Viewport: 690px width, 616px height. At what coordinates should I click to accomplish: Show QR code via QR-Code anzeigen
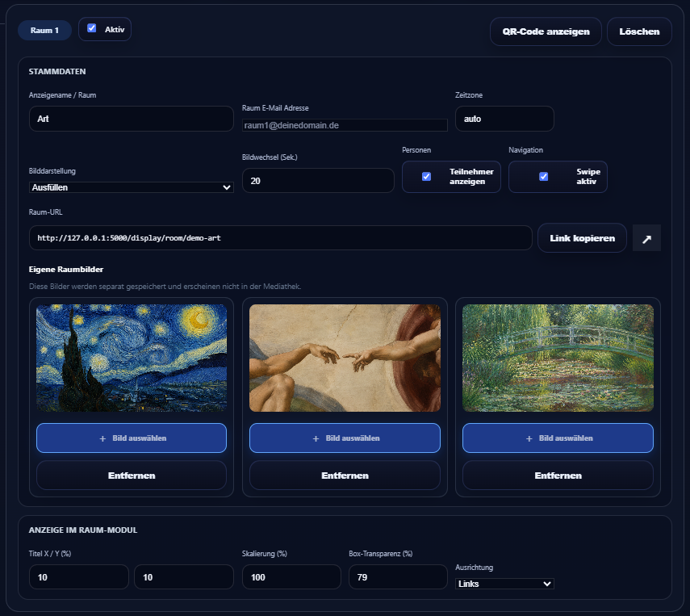(546, 31)
